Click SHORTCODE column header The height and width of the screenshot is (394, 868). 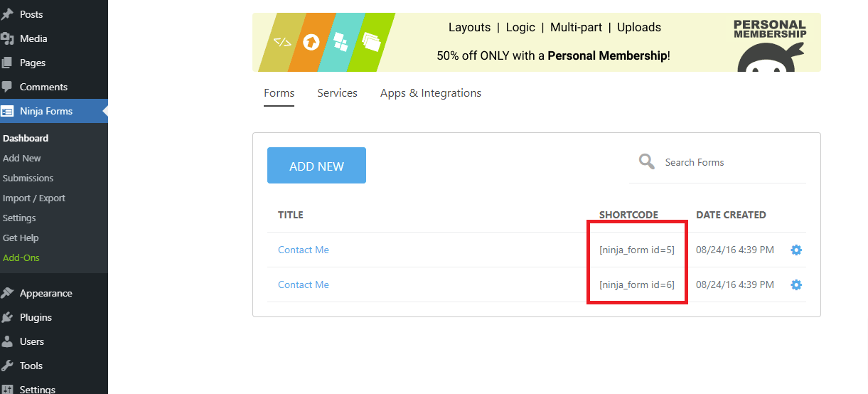point(628,215)
